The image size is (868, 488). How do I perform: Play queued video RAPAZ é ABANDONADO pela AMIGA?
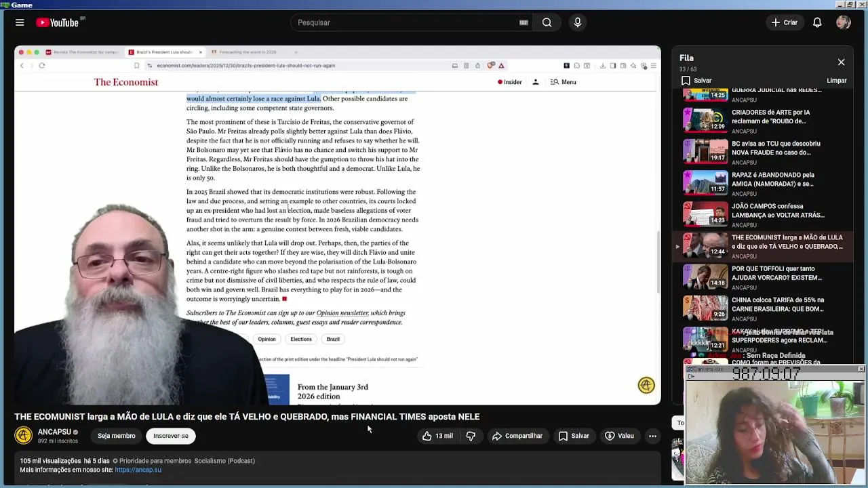point(764,183)
